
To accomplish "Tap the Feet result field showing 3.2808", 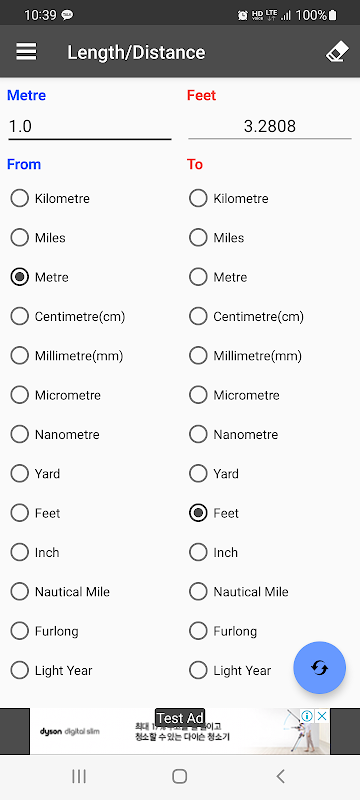I will 270,126.
